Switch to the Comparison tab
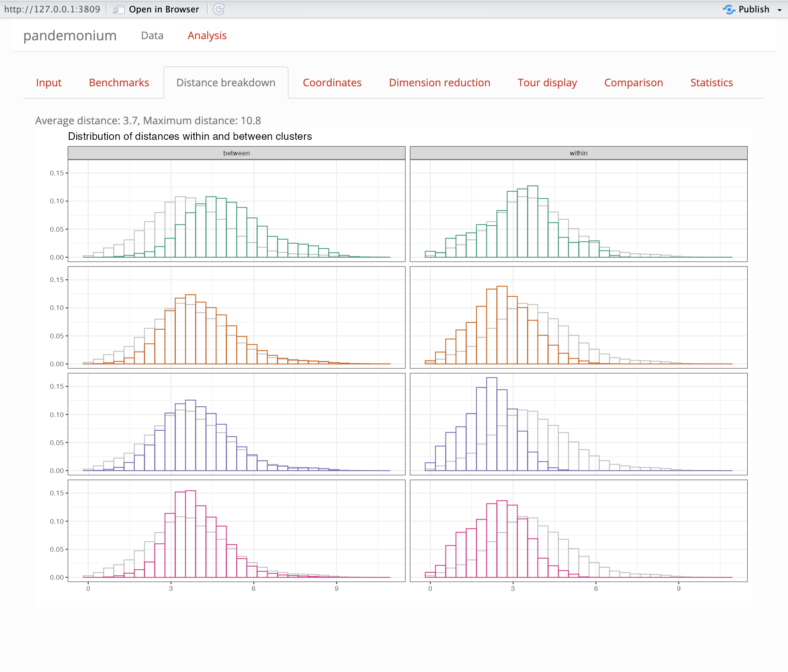The image size is (788, 672). (633, 83)
